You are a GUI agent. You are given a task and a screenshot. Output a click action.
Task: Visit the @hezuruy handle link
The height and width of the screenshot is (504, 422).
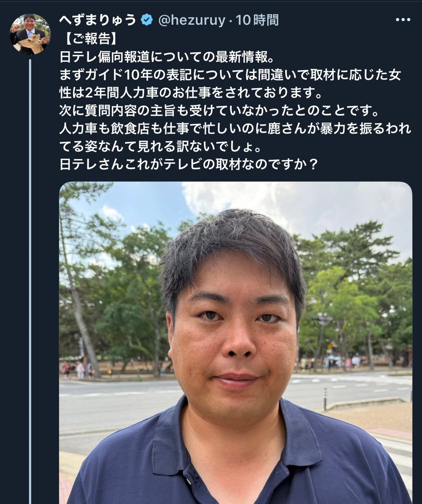(191, 20)
